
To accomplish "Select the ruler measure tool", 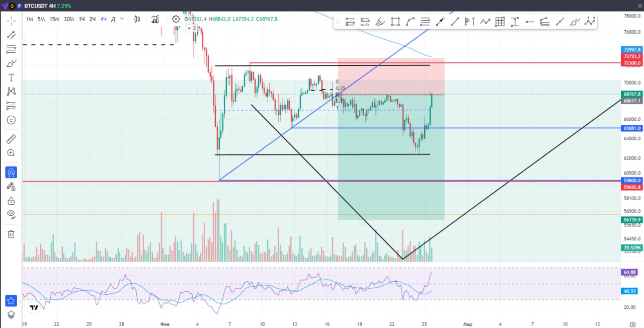I will 11,139.
